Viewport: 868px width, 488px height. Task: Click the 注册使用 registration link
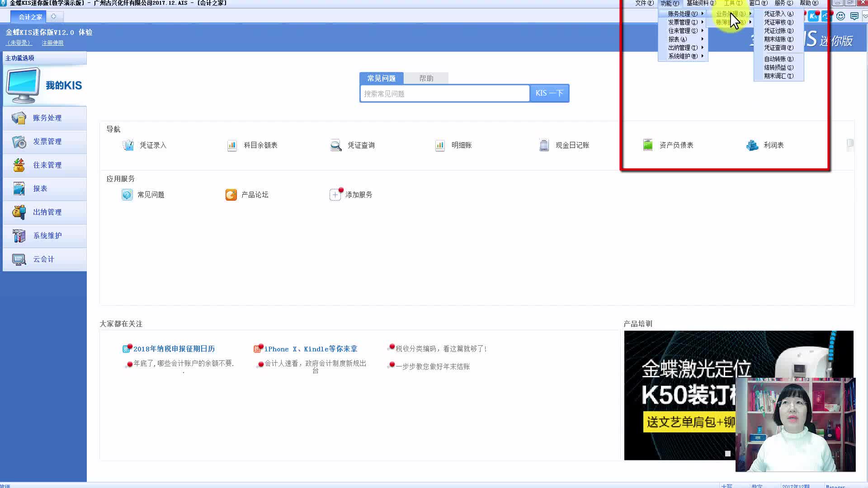click(52, 43)
